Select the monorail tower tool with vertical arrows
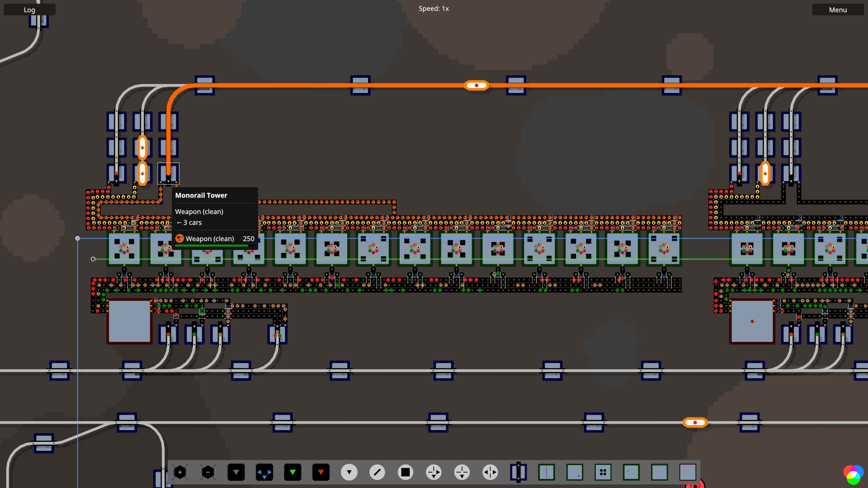This screenshot has height=488, width=868. (518, 472)
